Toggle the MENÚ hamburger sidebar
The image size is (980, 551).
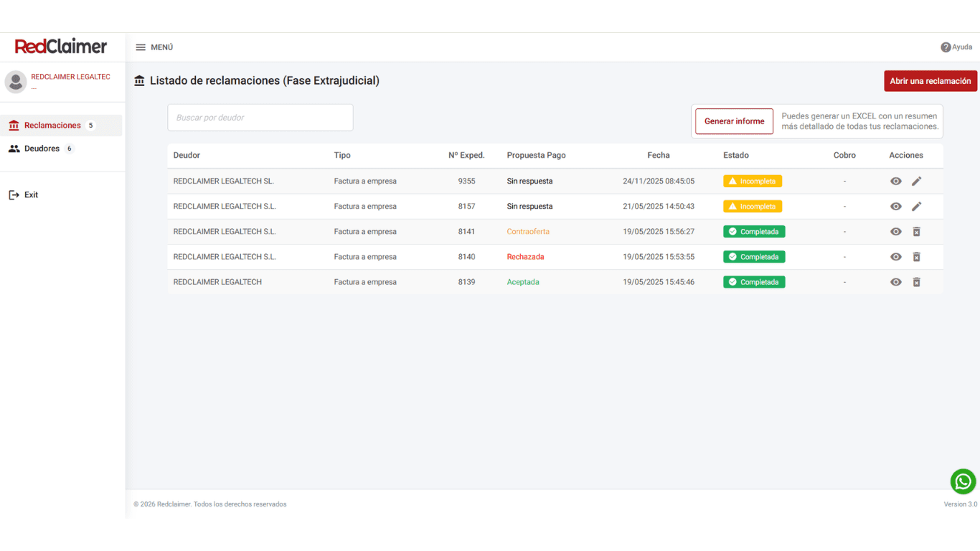coord(141,47)
